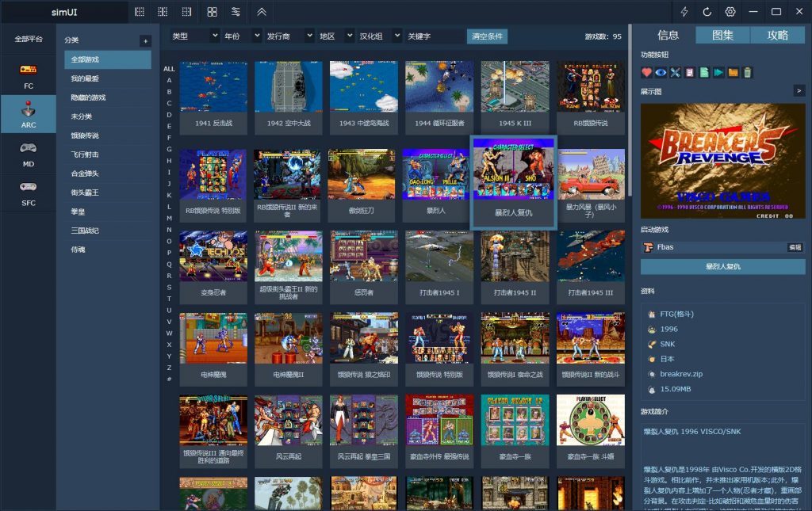
Task: Click the lightning bolt icon in title bar
Action: (x=684, y=12)
